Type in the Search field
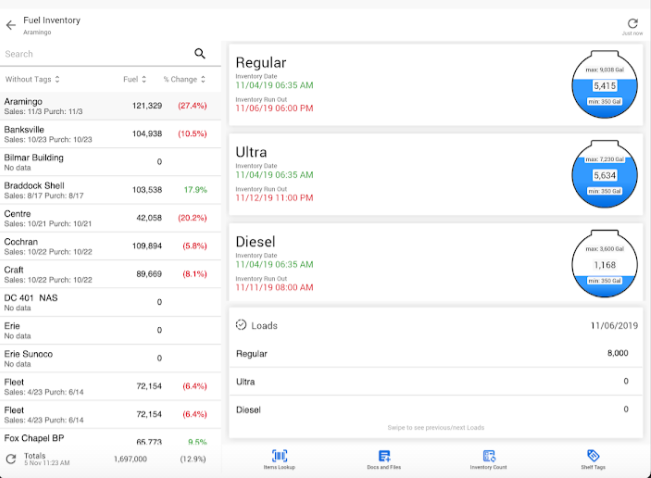Screen dimensions: 651x478 tap(95, 54)
